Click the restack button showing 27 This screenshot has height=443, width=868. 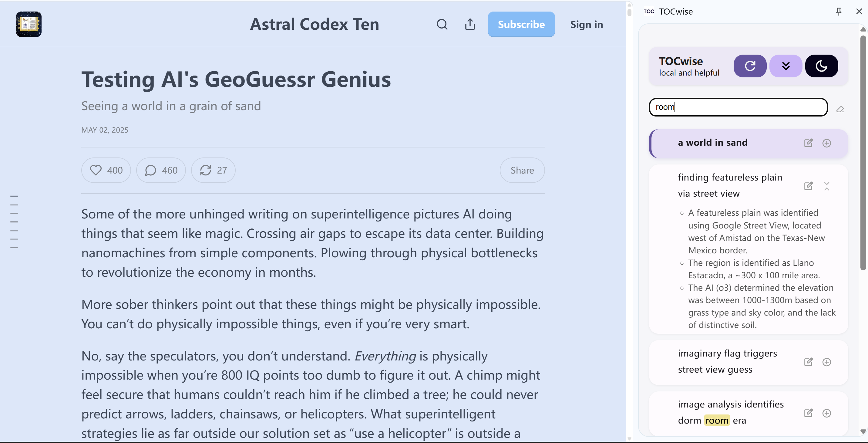click(213, 170)
